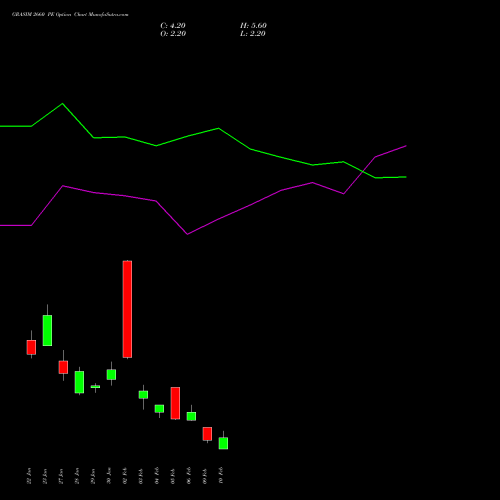
Task: Click the '03 Feb' date label
Action: (141, 476)
